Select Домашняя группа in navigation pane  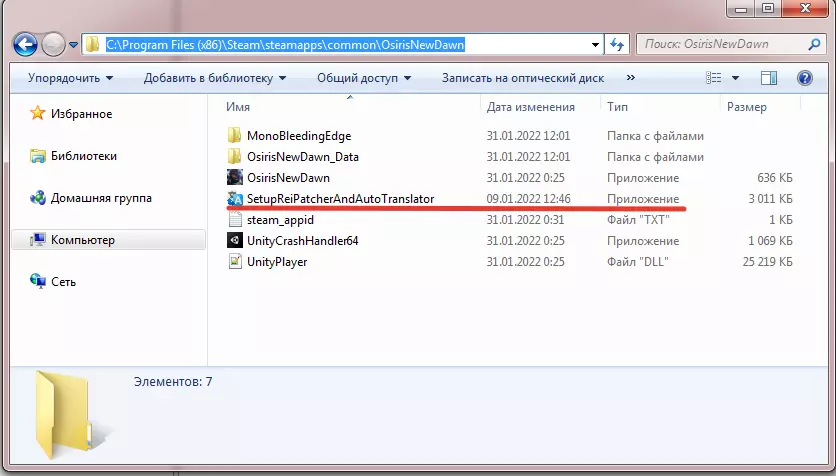pyautogui.click(x=101, y=198)
